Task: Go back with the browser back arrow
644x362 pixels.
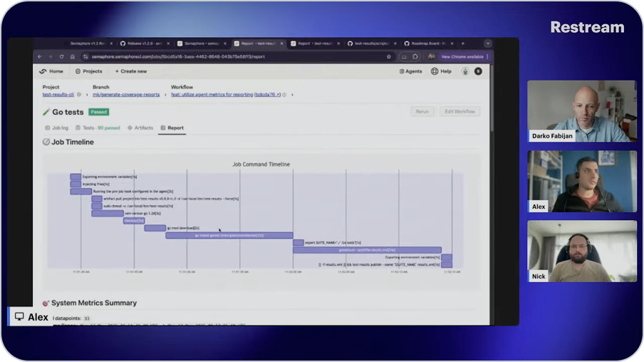Action: click(x=39, y=57)
